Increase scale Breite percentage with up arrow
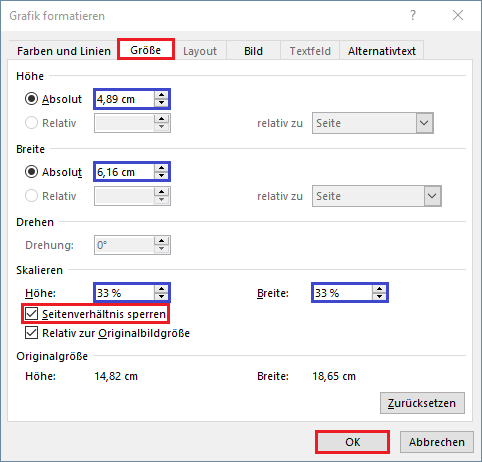 pyautogui.click(x=379, y=289)
